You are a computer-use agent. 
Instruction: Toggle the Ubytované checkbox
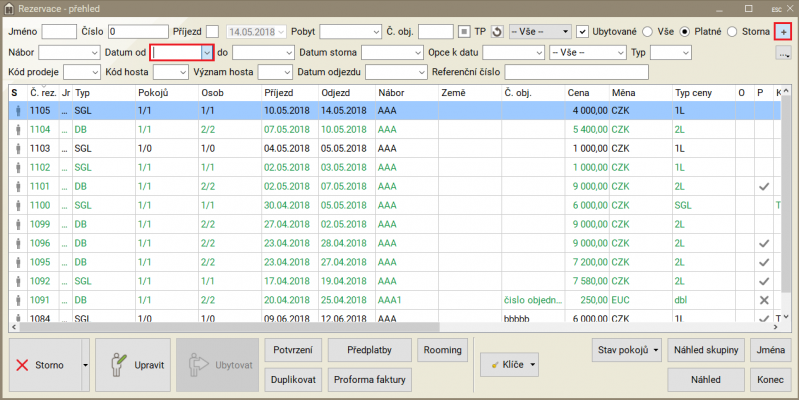(582, 31)
